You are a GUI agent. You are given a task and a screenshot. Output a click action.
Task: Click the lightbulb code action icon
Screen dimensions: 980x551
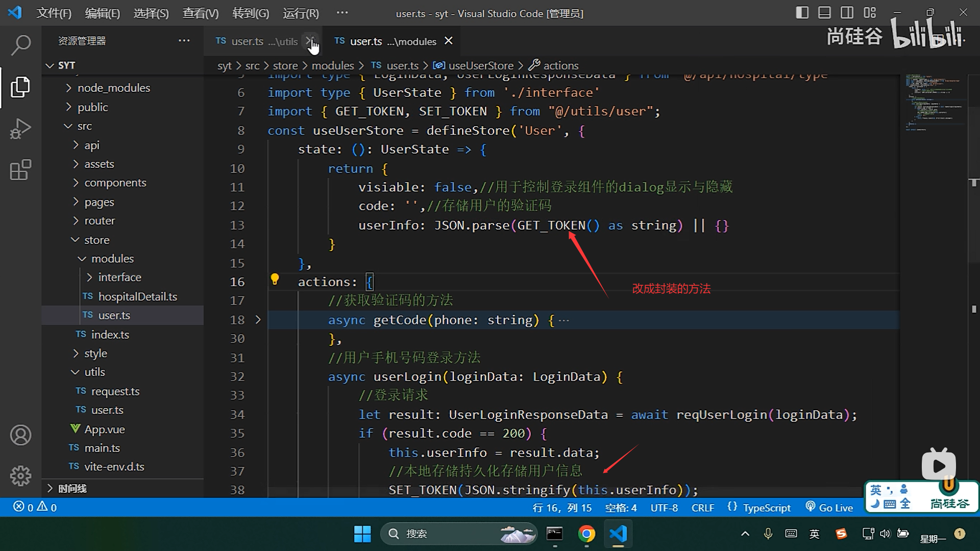(x=275, y=279)
